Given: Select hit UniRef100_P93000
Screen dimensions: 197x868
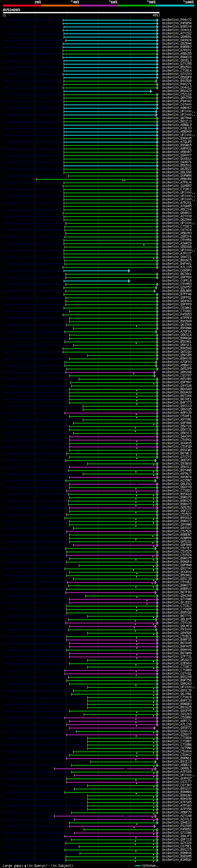Looking at the screenshot, I should click(176, 630).
